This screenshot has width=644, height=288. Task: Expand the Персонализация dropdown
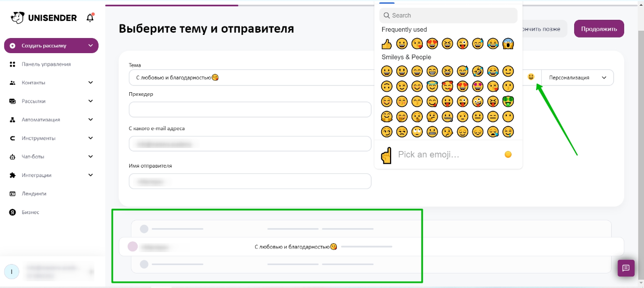coord(578,78)
